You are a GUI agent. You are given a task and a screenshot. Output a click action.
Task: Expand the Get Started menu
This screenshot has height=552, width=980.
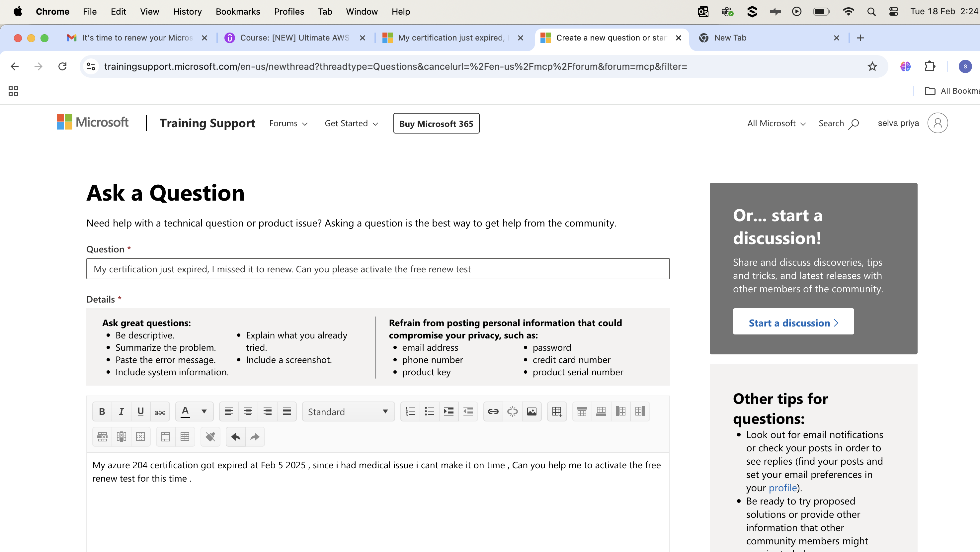click(x=351, y=123)
